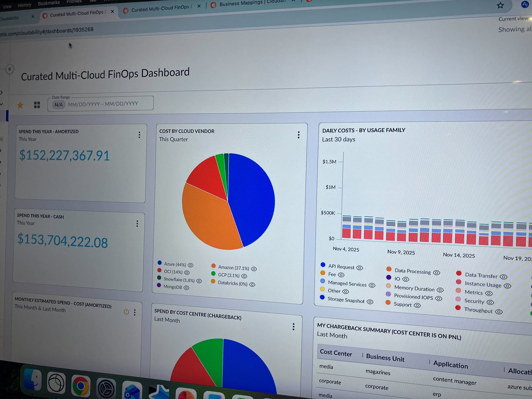
Task: Click the gold favorite star icon
Action: pos(20,105)
